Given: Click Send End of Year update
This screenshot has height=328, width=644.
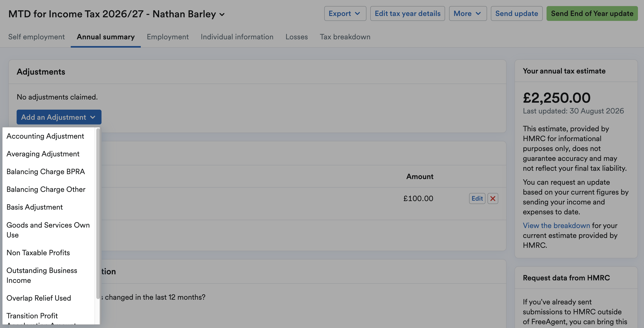Looking at the screenshot, I should click(x=592, y=13).
